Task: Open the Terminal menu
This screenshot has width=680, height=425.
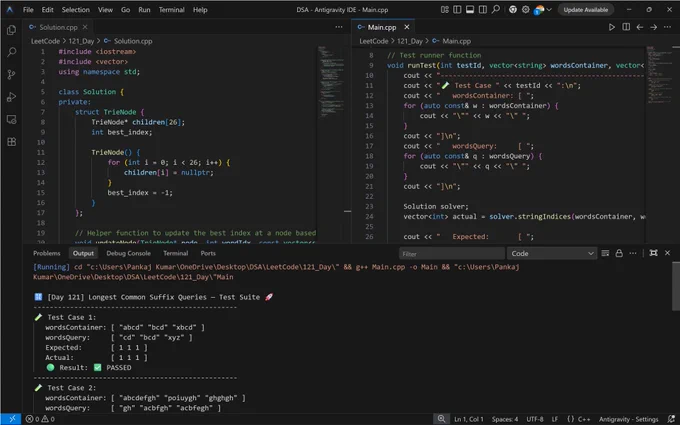Action: click(171, 10)
